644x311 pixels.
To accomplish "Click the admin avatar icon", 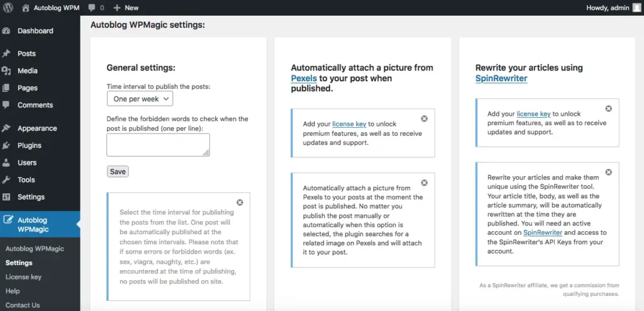I will point(636,8).
